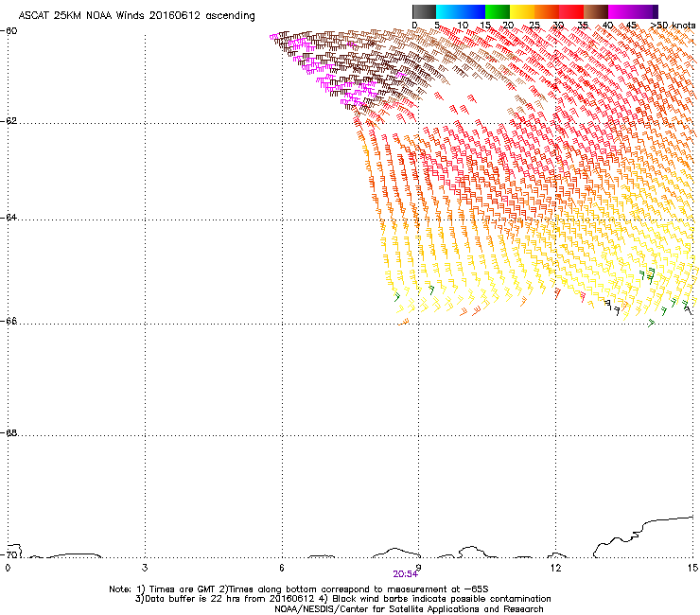Click the legend label '45'
700x615 pixels.
click(x=631, y=26)
